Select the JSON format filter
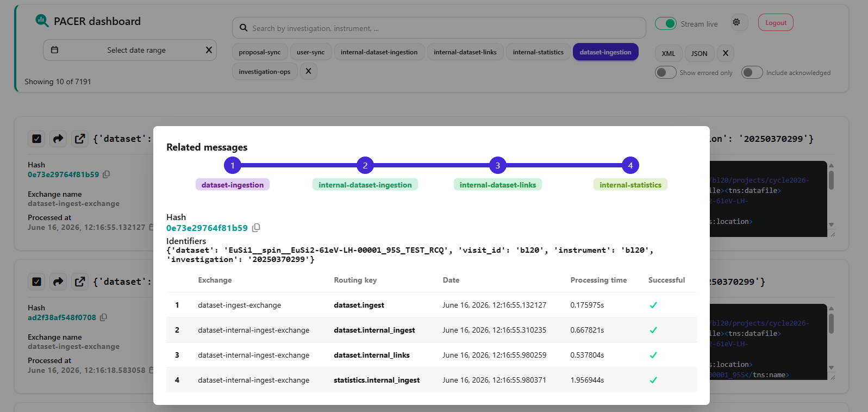This screenshot has width=868, height=412. (x=700, y=53)
